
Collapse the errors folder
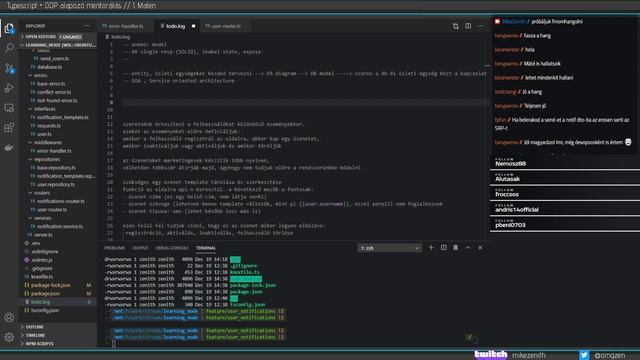pyautogui.click(x=40, y=75)
